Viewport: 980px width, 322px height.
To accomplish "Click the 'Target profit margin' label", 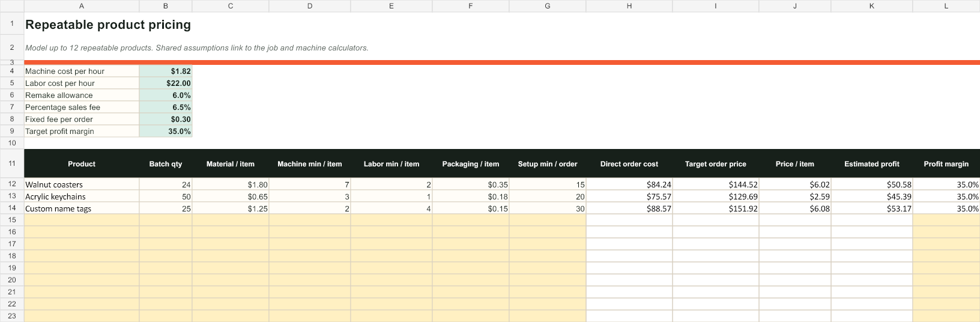I will (x=82, y=131).
